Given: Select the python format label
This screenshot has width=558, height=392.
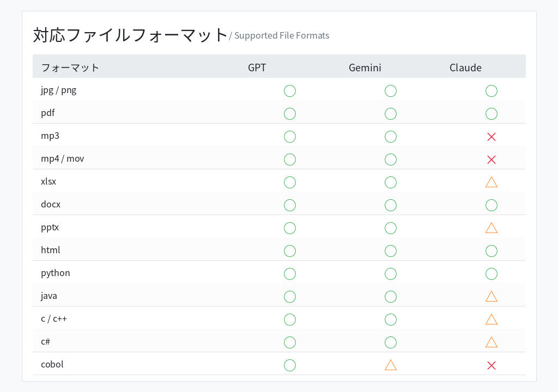Looking at the screenshot, I should [x=56, y=273].
